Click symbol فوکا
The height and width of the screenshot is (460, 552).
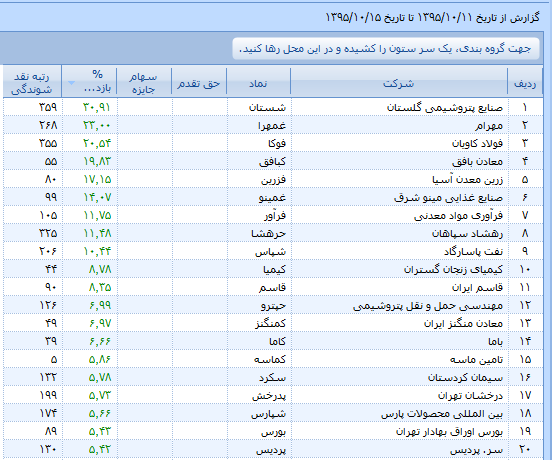click(277, 143)
